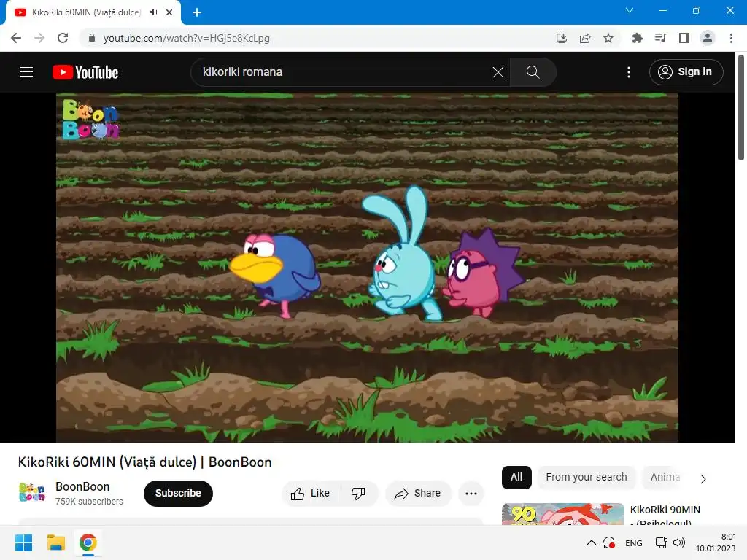Open a new browser tab
747x560 pixels.
point(197,12)
